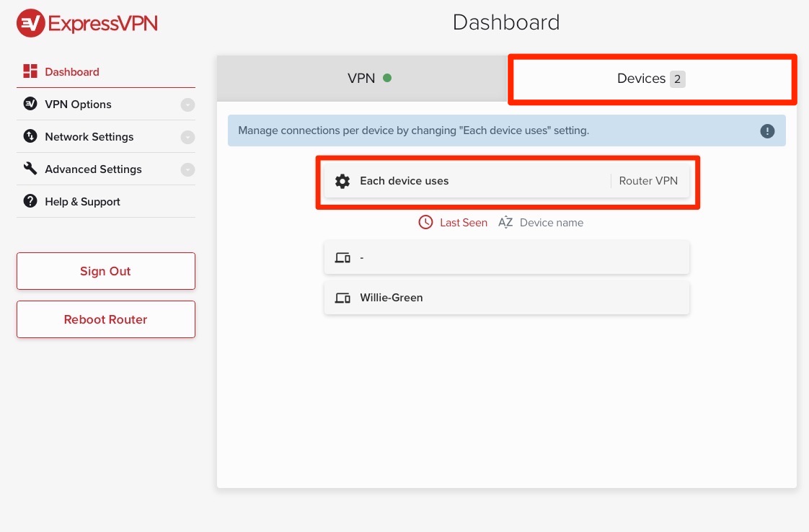The image size is (809, 532).
Task: Open the Router VPN dropdown value
Action: click(648, 181)
